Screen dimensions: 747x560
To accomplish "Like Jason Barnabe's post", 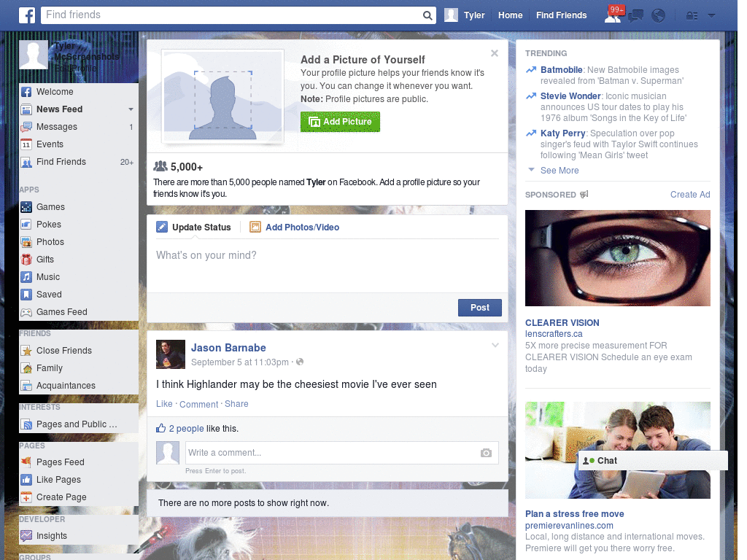I will (164, 404).
